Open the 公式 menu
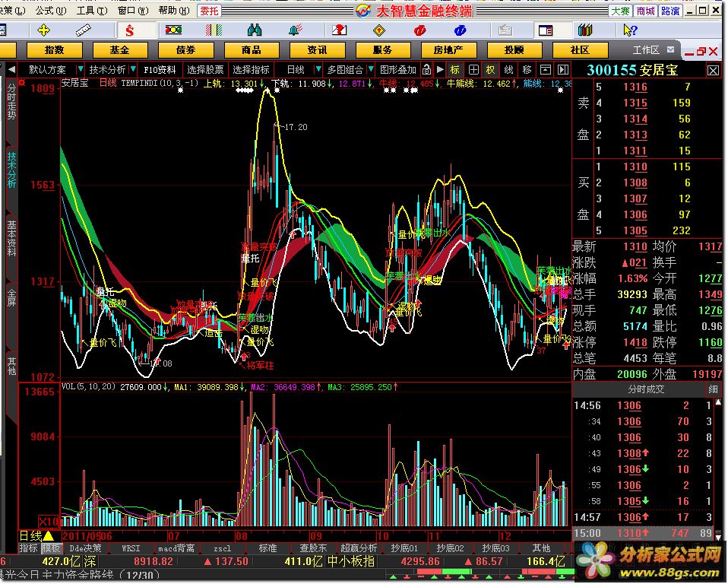 [x=51, y=10]
